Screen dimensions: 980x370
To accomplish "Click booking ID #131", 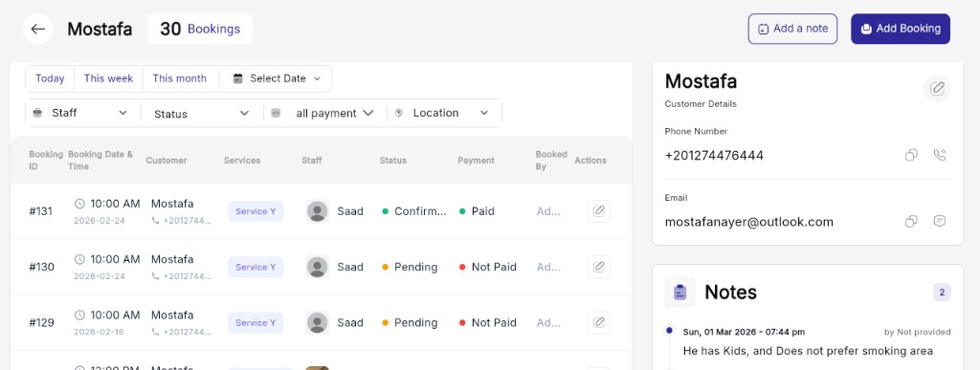I will (41, 211).
